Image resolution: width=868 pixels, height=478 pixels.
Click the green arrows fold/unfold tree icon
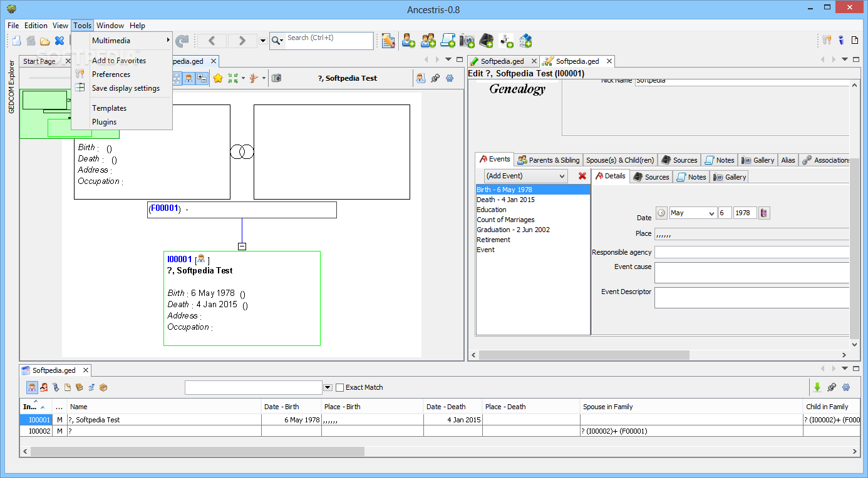233,78
